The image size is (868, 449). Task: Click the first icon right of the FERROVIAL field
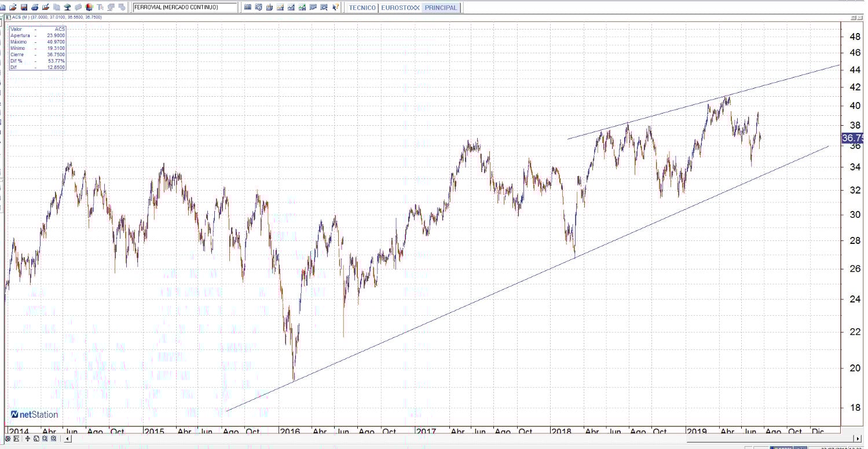[248, 8]
